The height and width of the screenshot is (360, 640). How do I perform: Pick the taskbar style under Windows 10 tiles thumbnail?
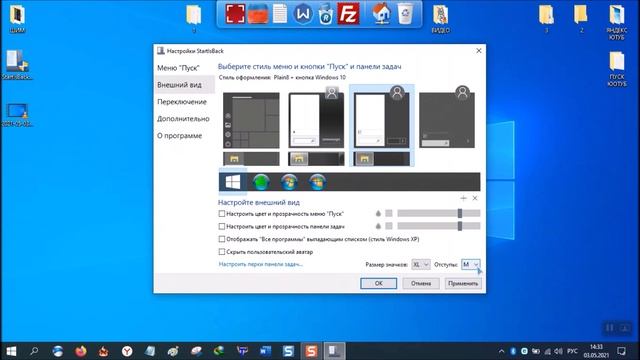(251, 159)
